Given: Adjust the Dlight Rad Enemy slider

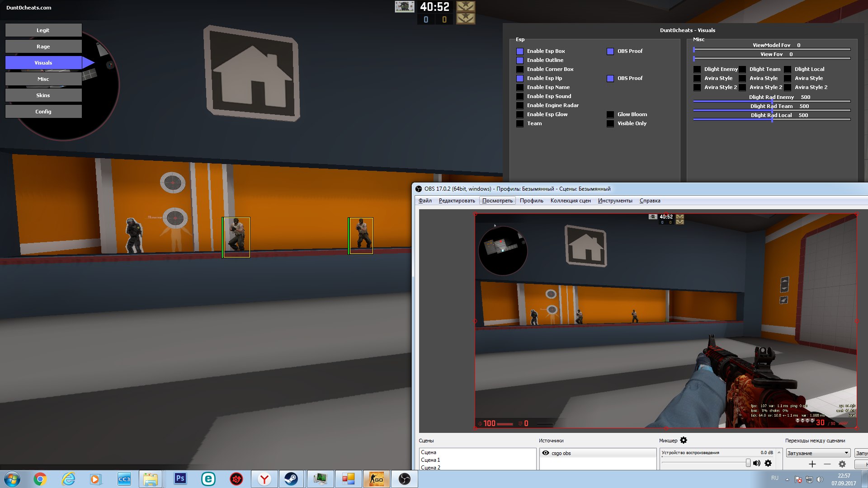Looking at the screenshot, I should 772,101.
